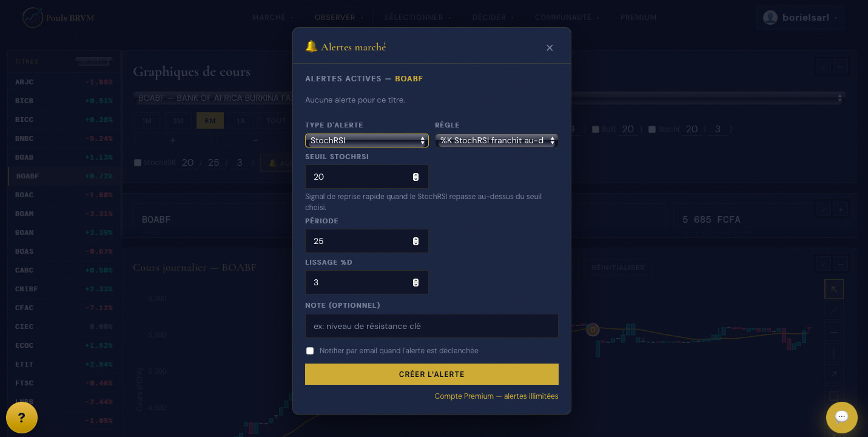Click the Seuil StochRSI value field

[367, 177]
